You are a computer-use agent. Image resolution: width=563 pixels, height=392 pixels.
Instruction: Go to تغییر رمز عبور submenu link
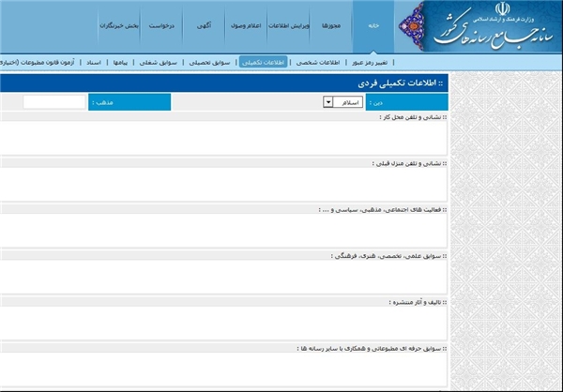[370, 63]
